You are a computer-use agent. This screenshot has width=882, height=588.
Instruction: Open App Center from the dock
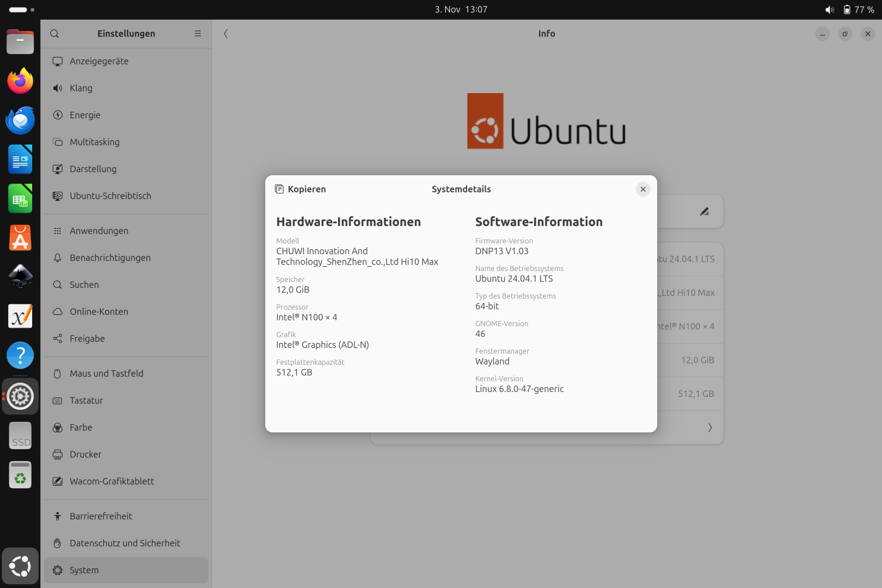(20, 238)
